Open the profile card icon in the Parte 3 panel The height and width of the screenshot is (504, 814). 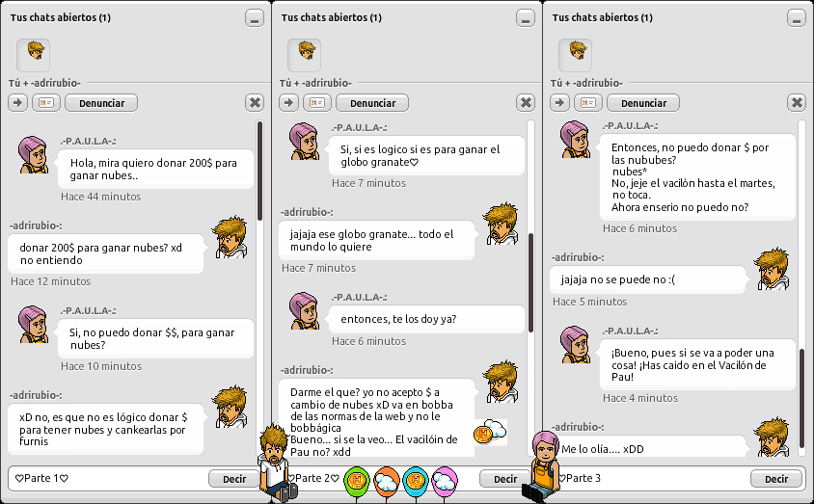pos(588,103)
